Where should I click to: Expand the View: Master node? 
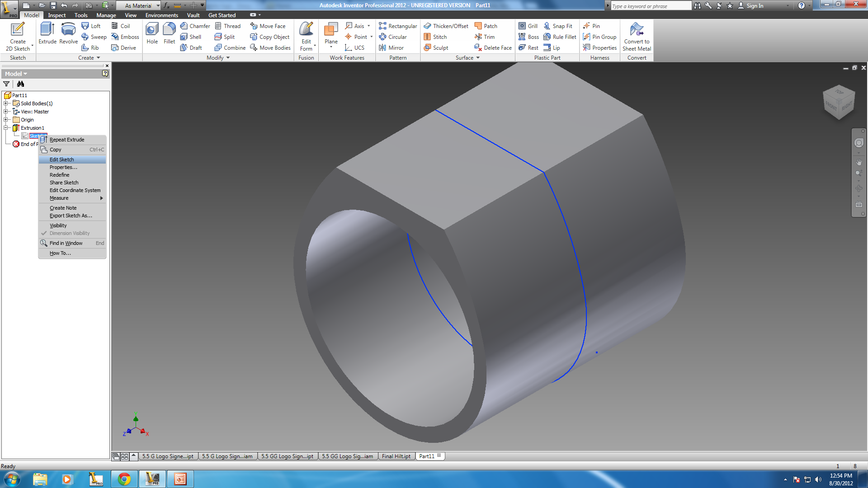[x=6, y=112]
